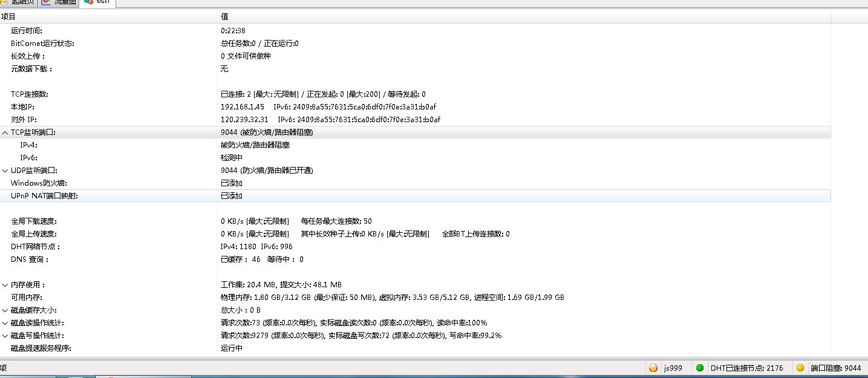The width and height of the screenshot is (868, 378).
Task: Collapse the TCP监听端口 row
Action: 5,132
